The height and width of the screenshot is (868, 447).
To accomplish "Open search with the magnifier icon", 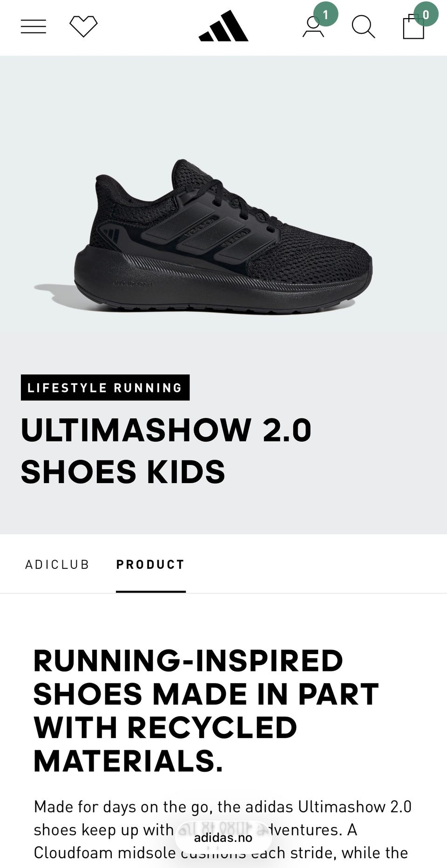I will tap(364, 27).
